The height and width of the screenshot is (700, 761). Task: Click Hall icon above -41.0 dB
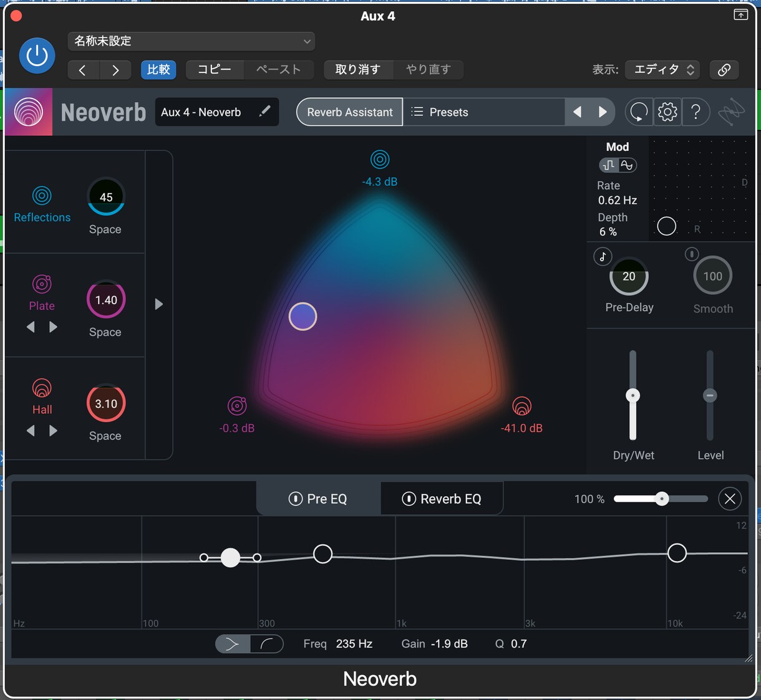(x=521, y=406)
